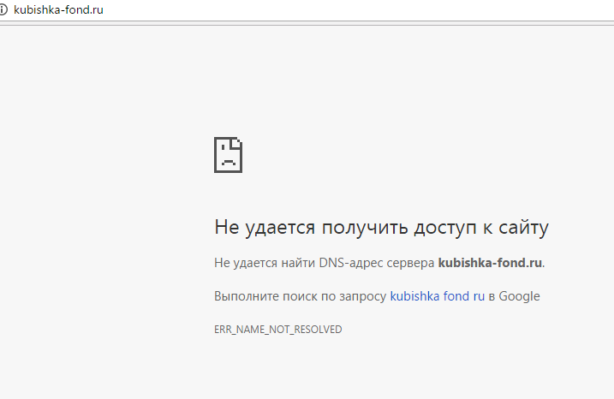Click the ERR_NAME_NOT_RESOLVED error code text
The image size is (614, 399).
click(x=278, y=329)
